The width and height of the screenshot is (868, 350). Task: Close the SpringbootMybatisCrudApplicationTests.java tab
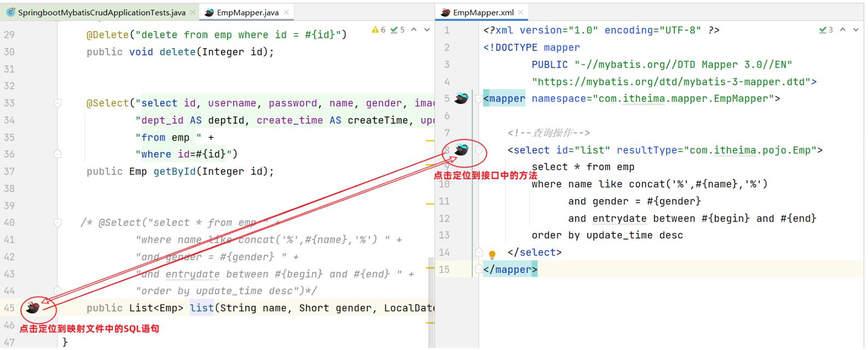pos(193,12)
